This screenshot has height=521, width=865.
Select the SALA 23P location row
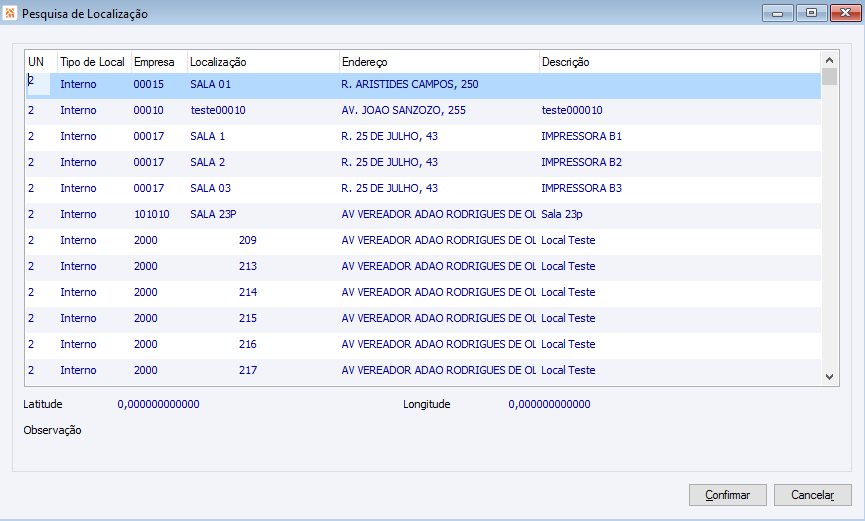[423, 214]
